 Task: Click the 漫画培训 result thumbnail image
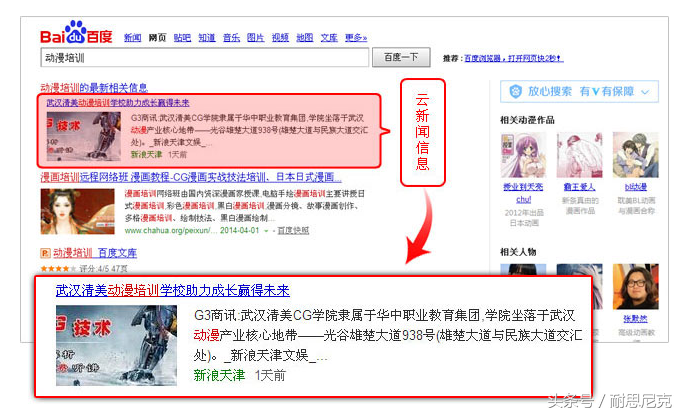(x=77, y=212)
